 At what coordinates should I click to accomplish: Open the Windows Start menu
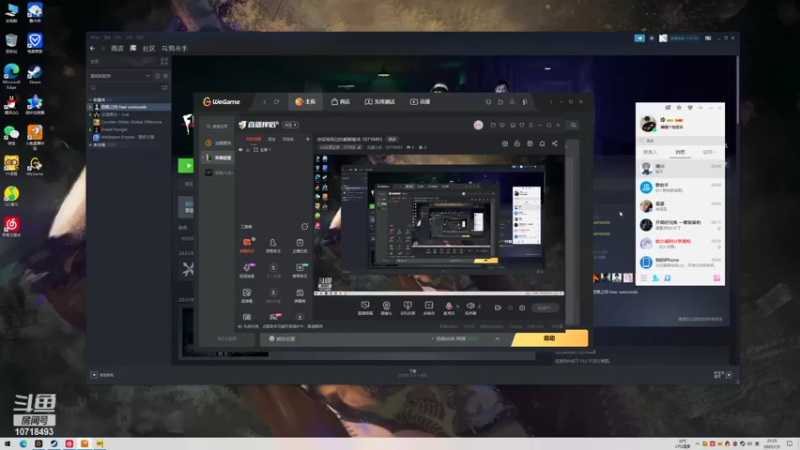point(7,444)
